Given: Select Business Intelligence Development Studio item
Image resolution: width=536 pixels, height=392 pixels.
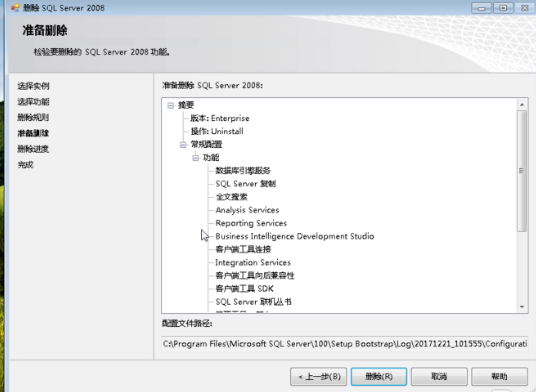Looking at the screenshot, I should coord(295,236).
